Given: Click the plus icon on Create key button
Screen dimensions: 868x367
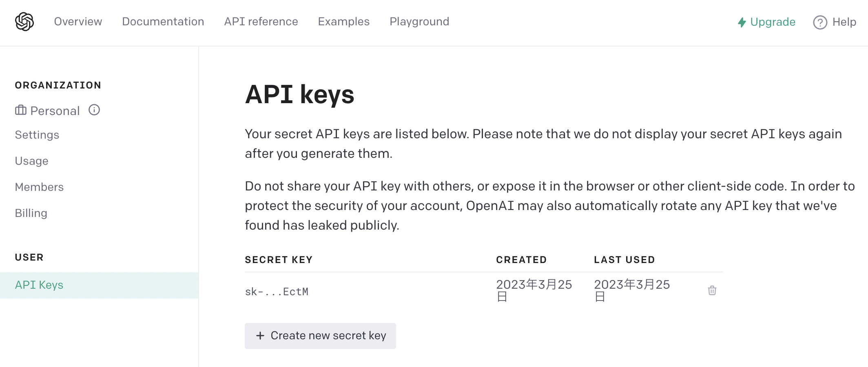Looking at the screenshot, I should pyautogui.click(x=260, y=336).
